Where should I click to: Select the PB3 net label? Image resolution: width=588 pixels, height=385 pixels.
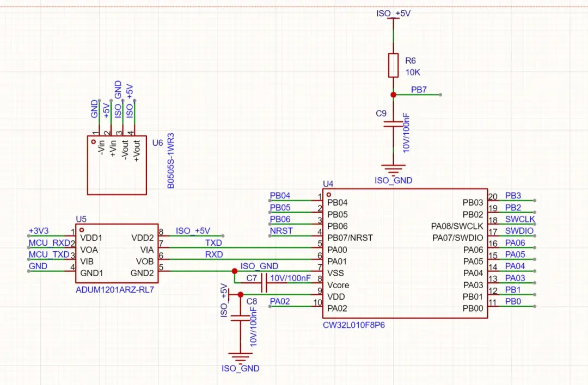point(513,196)
